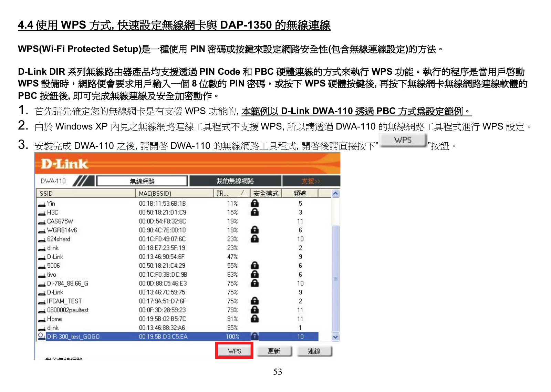Image resolution: width=551 pixels, height=392 pixels.
Task: Click the lock icon in the Home row
Action: 255,319
